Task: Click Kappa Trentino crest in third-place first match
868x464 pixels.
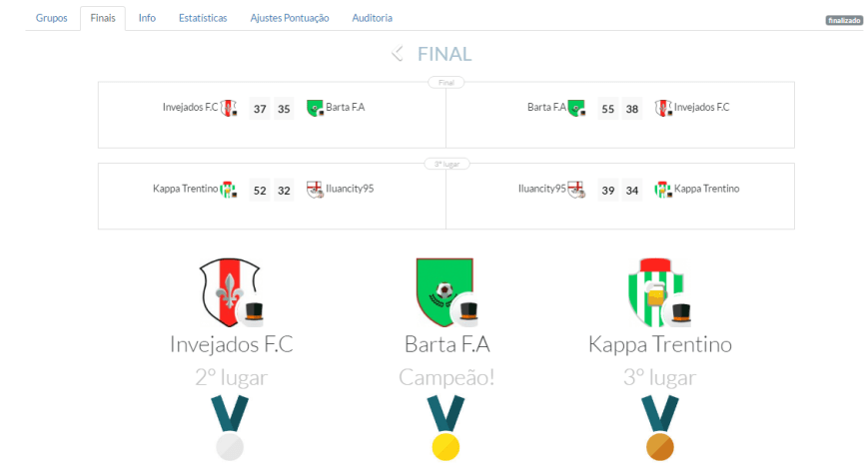Action: [228, 189]
